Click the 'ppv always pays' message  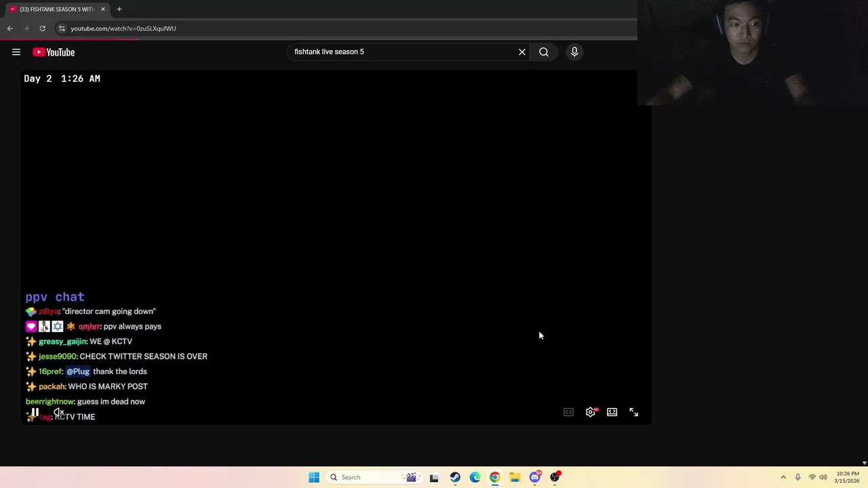[132, 326]
